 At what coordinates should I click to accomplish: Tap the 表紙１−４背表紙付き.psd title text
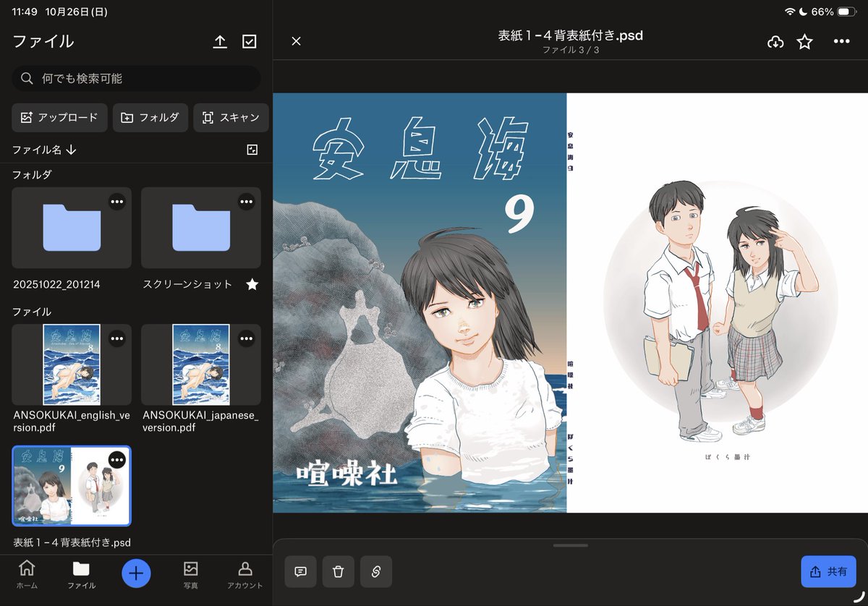pyautogui.click(x=570, y=35)
